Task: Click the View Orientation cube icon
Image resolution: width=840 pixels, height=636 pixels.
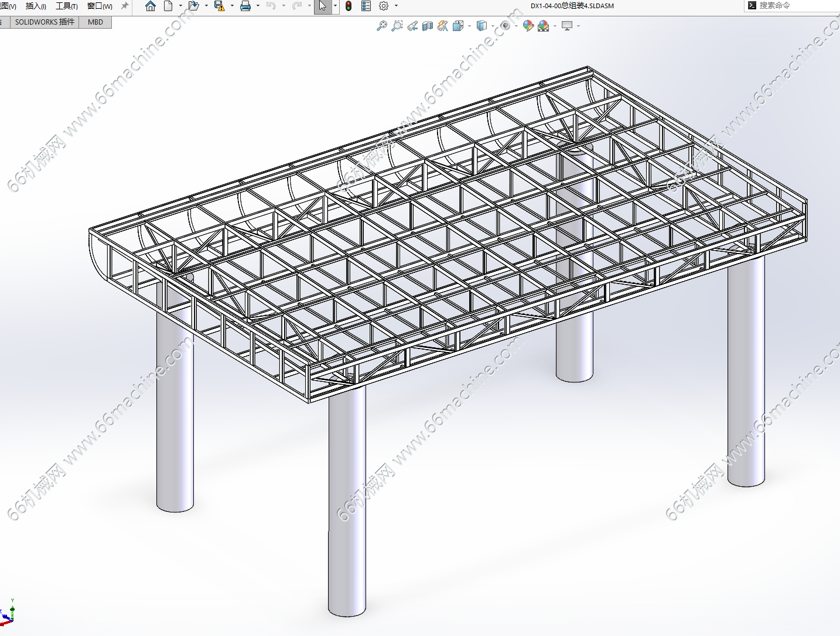Action: tap(458, 26)
